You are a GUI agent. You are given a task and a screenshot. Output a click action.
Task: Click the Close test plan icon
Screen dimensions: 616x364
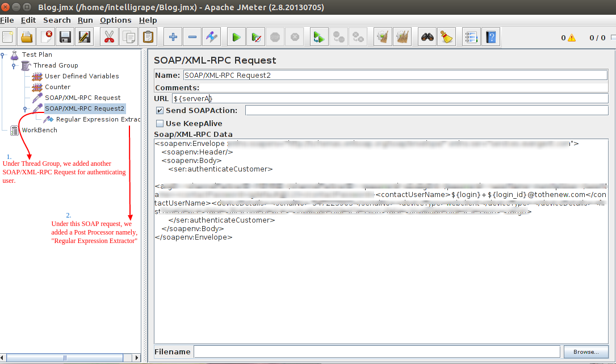point(46,37)
